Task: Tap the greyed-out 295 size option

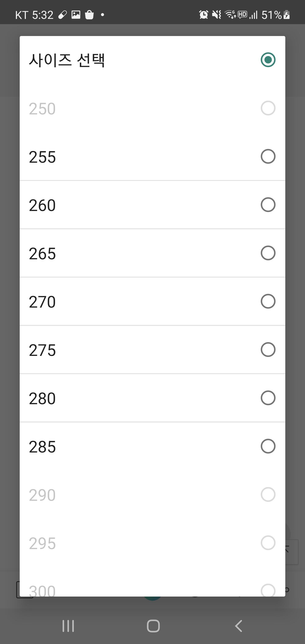Action: coord(42,543)
